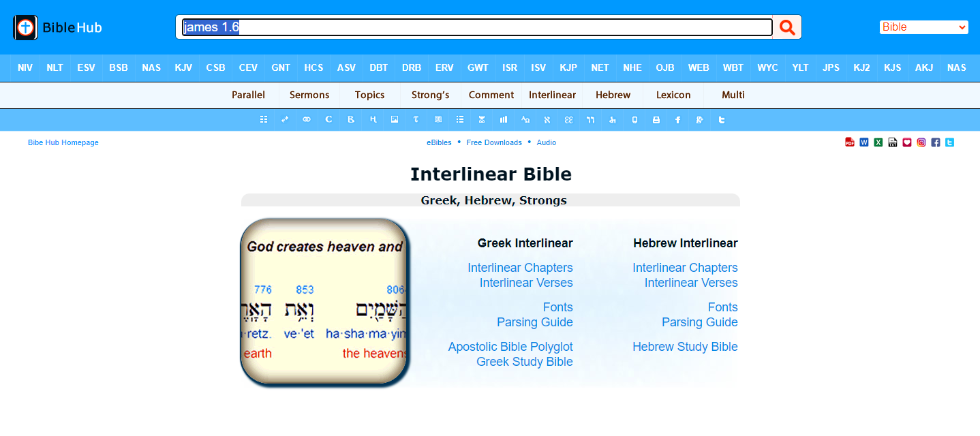Click the orange magnifier search button
Image resolution: width=980 pixels, height=436 pixels.
[x=787, y=27]
